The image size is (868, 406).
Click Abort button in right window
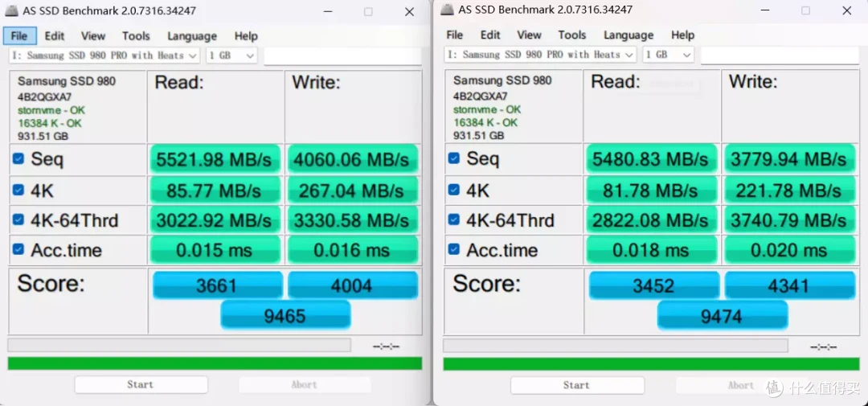741,385
